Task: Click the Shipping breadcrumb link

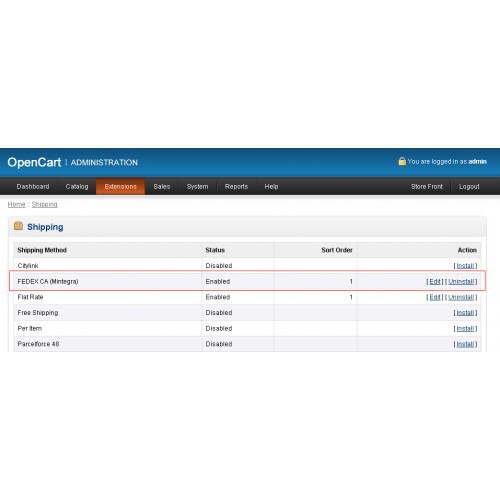Action: [x=44, y=204]
